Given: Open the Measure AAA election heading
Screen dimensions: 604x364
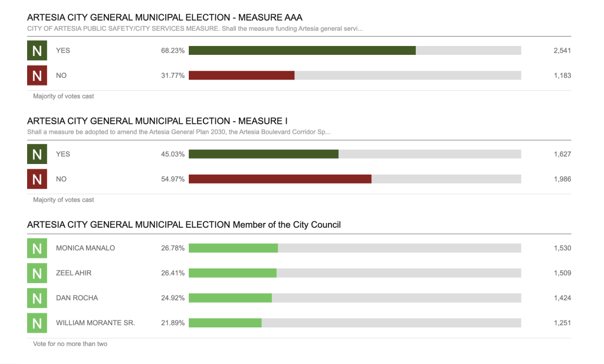Looking at the screenshot, I should click(165, 18).
